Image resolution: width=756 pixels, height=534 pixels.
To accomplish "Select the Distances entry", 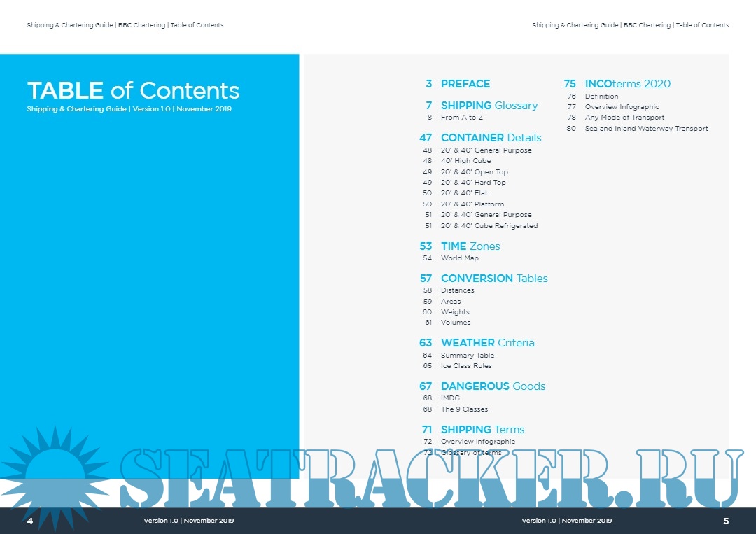I will point(457,290).
